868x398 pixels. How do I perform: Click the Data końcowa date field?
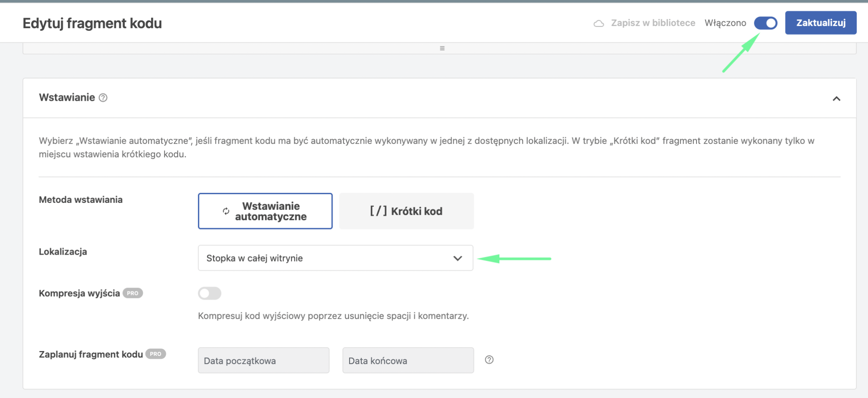408,360
